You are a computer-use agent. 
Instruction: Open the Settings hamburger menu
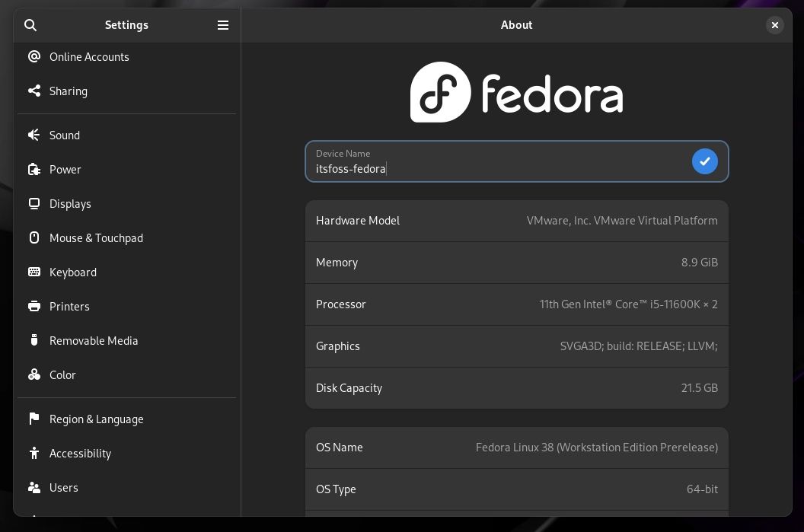(x=223, y=25)
